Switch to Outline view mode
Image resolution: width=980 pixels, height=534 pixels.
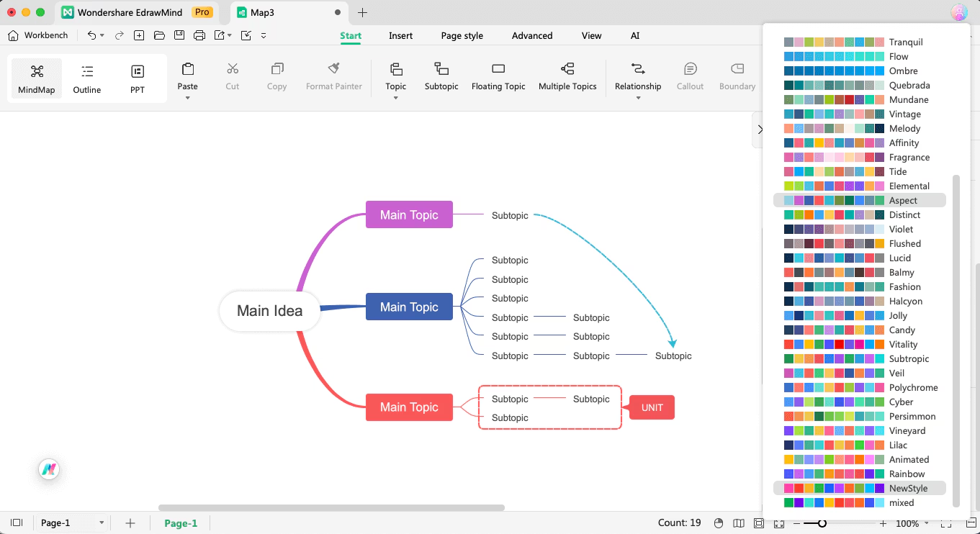point(87,78)
